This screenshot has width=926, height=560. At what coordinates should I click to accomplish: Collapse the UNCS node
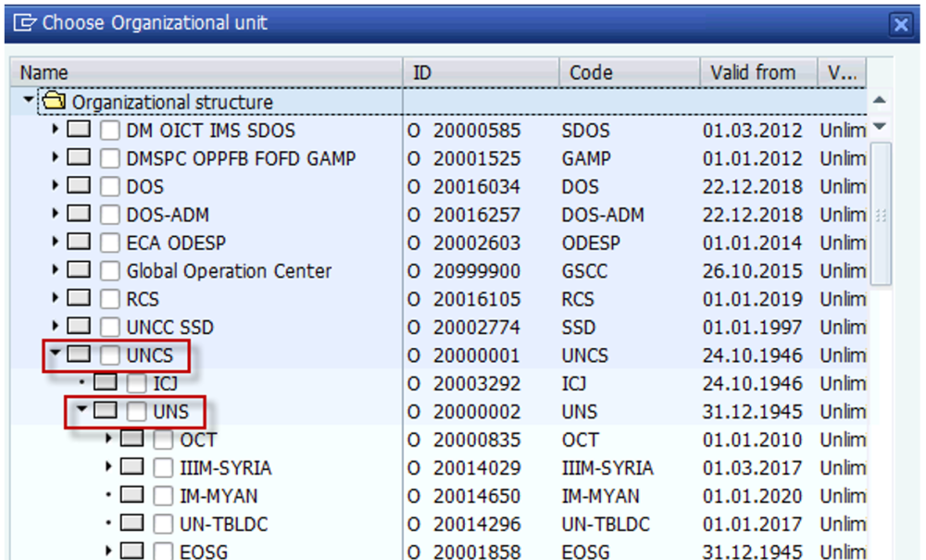(56, 353)
